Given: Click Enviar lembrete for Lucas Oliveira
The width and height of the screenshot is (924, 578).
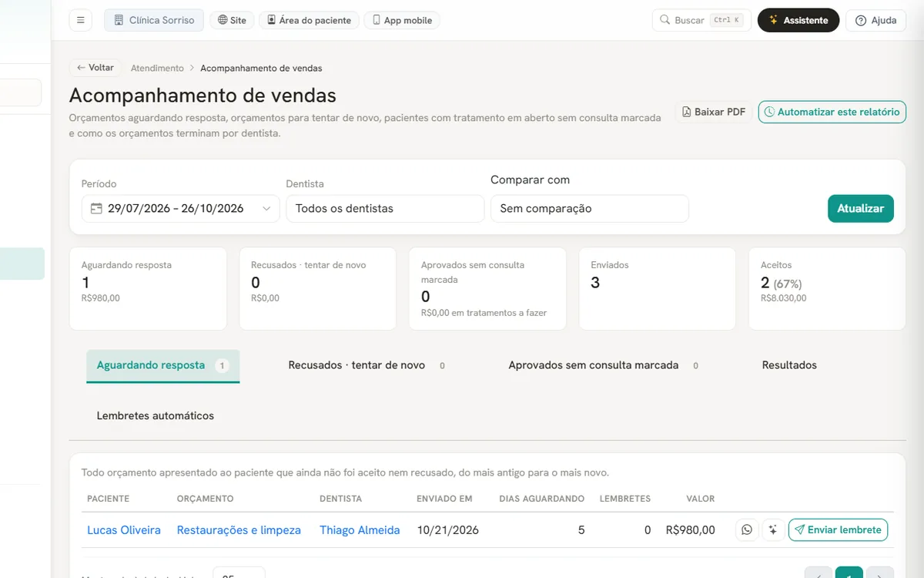Looking at the screenshot, I should click(x=838, y=529).
